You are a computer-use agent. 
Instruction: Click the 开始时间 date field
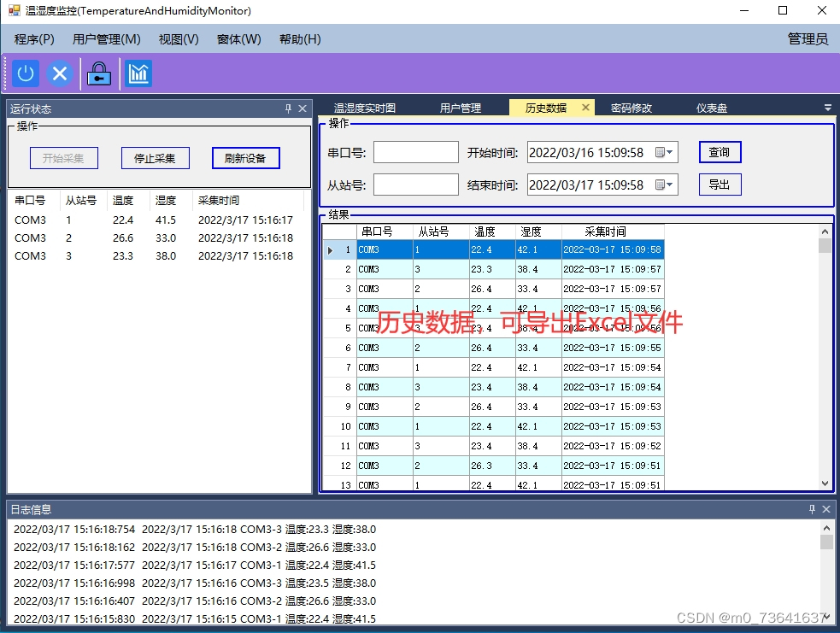click(602, 153)
